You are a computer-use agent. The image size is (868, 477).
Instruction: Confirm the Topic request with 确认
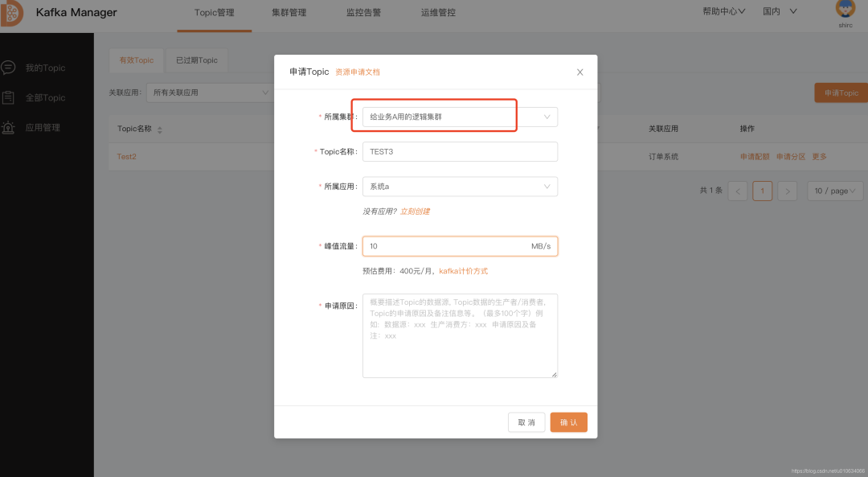pos(568,421)
